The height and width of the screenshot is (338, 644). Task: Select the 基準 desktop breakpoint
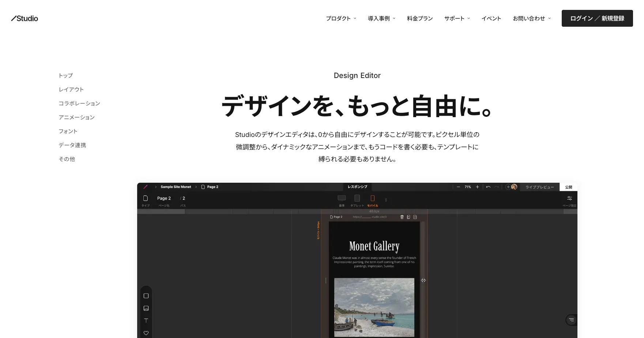coord(342,200)
